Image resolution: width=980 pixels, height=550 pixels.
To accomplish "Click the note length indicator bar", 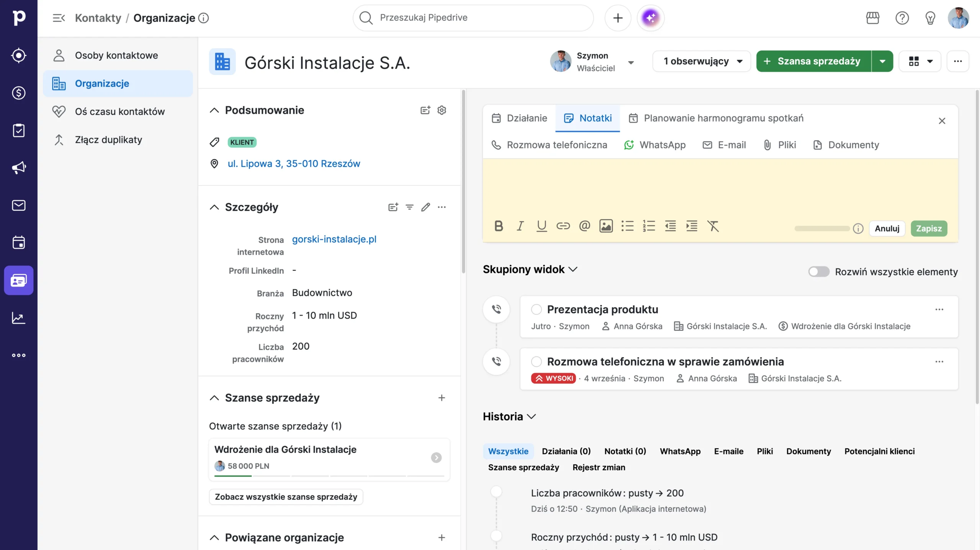I will (x=822, y=228).
